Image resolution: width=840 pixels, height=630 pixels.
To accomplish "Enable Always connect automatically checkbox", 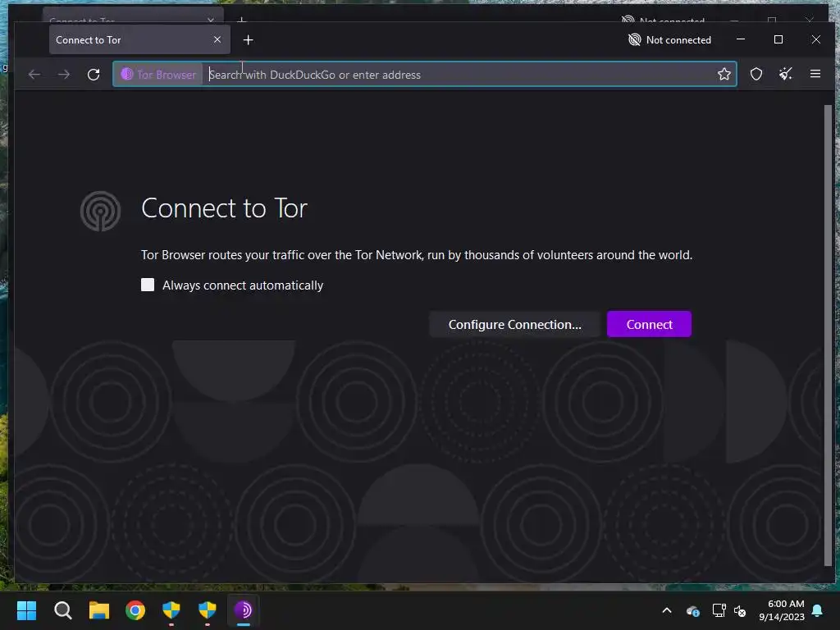I will coord(148,285).
